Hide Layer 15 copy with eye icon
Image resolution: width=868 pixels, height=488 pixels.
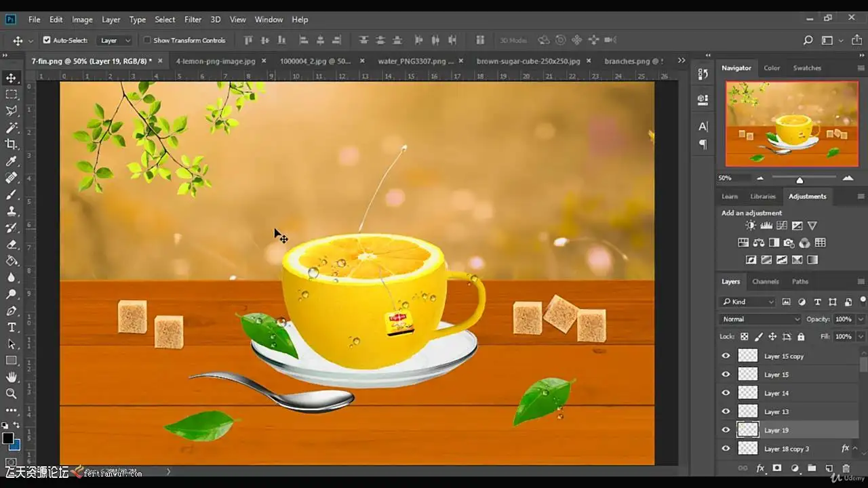coord(726,356)
